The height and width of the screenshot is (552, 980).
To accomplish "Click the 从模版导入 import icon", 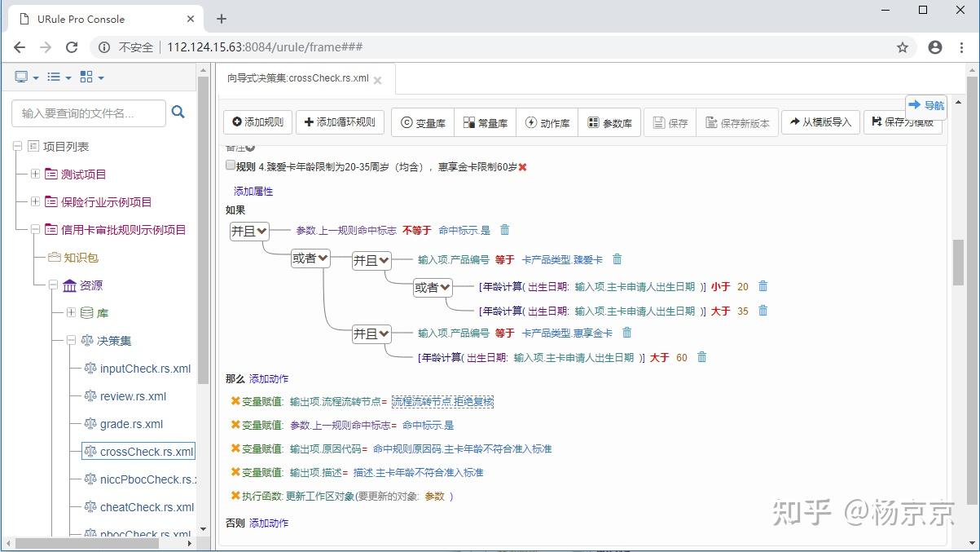I will 793,122.
